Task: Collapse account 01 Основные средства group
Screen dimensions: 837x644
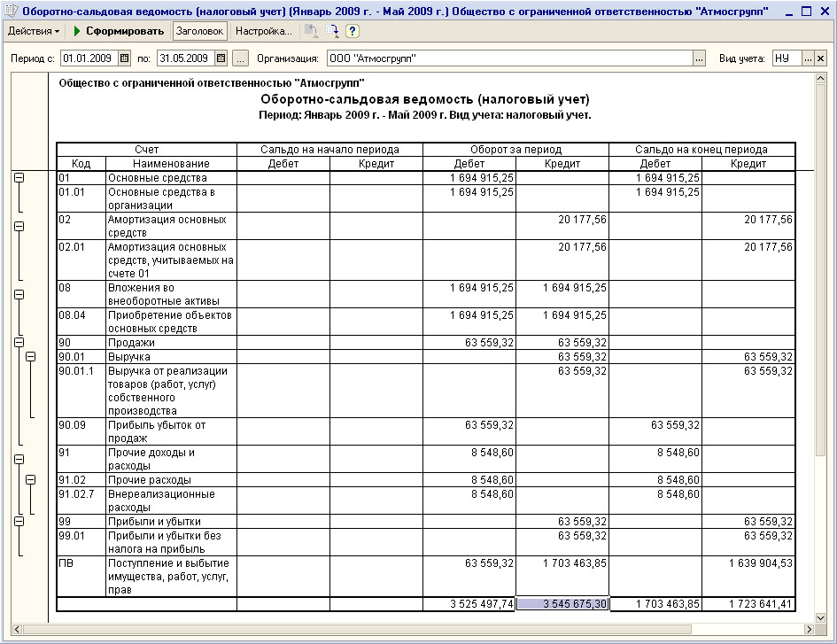Action: pyautogui.click(x=19, y=178)
